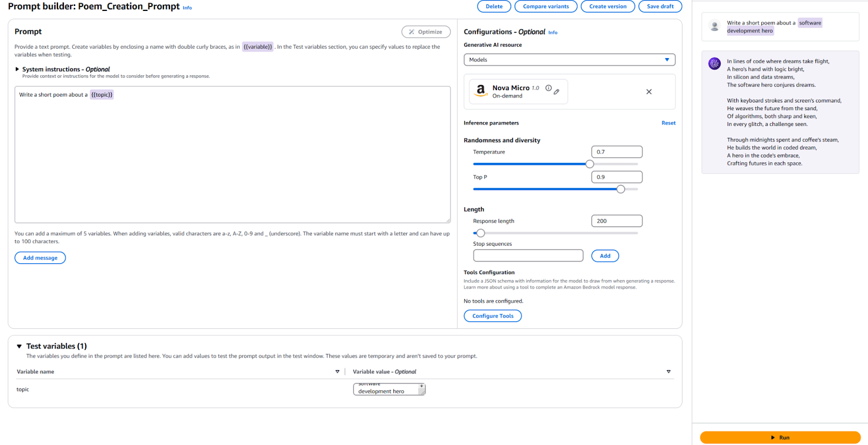Click 'No tools are configured.' text
This screenshot has width=868, height=445.
pyautogui.click(x=494, y=301)
